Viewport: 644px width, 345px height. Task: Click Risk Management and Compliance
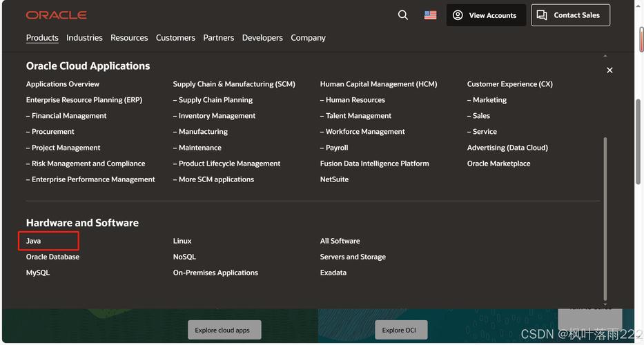point(86,164)
